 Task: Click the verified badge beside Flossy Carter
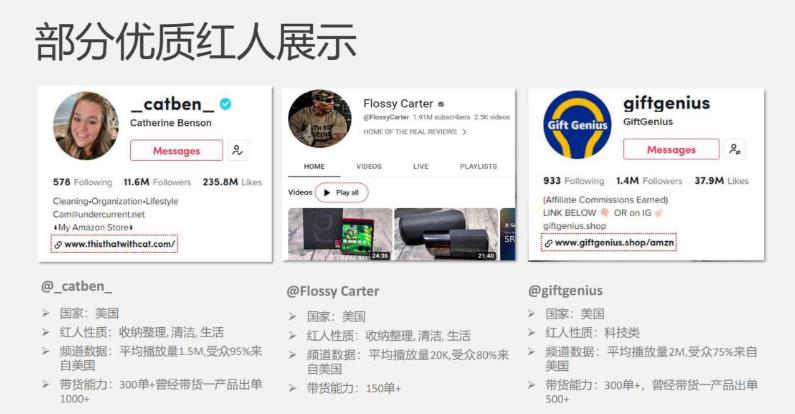click(440, 103)
